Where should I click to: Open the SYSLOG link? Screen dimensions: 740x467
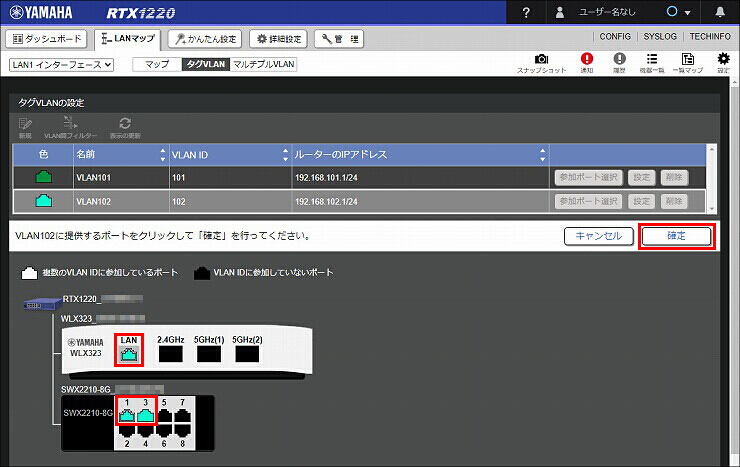[660, 36]
